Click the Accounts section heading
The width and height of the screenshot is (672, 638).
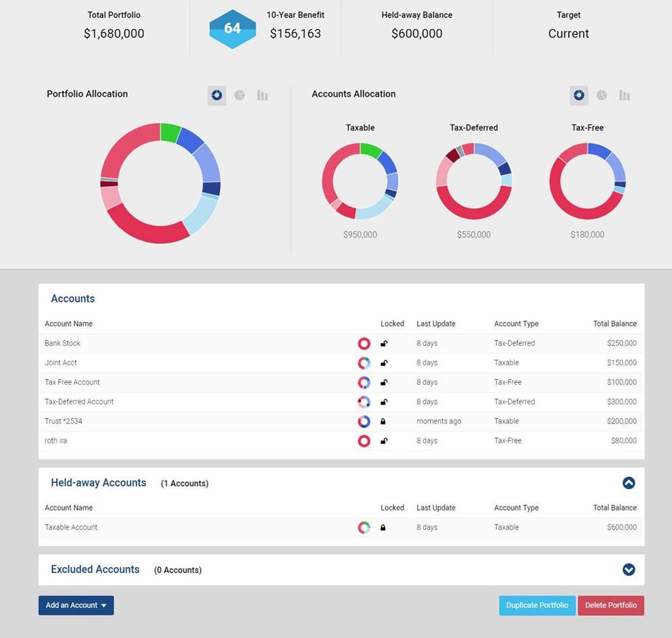pyautogui.click(x=73, y=298)
